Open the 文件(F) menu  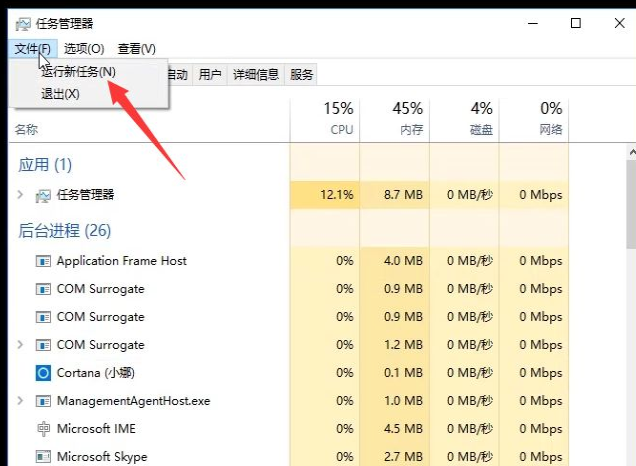(32, 49)
